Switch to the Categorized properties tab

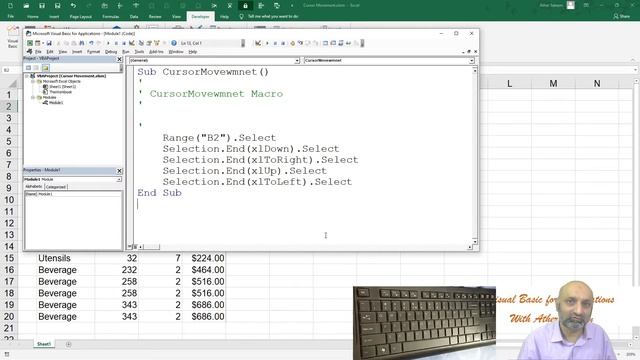tap(56, 187)
